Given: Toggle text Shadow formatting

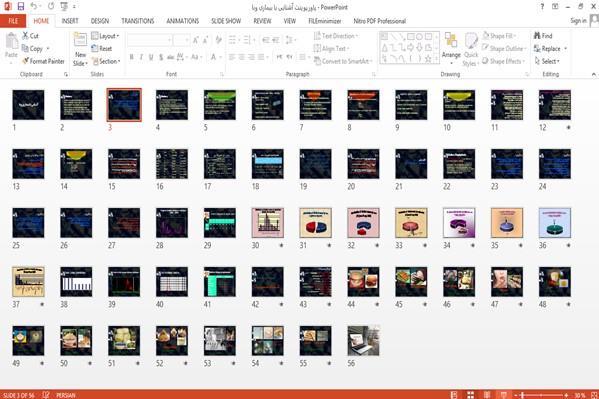Looking at the screenshot, I should pyautogui.click(x=161, y=57).
